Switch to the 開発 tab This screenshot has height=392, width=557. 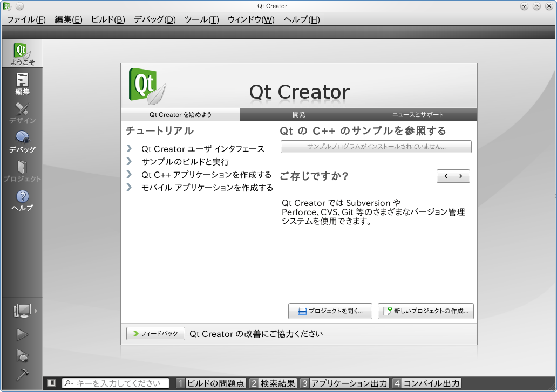tap(298, 115)
